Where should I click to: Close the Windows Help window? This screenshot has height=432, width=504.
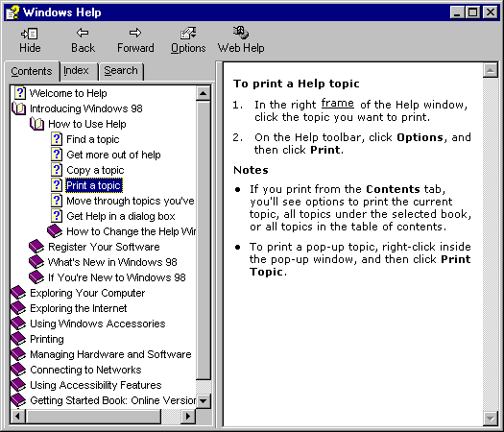pos(491,12)
